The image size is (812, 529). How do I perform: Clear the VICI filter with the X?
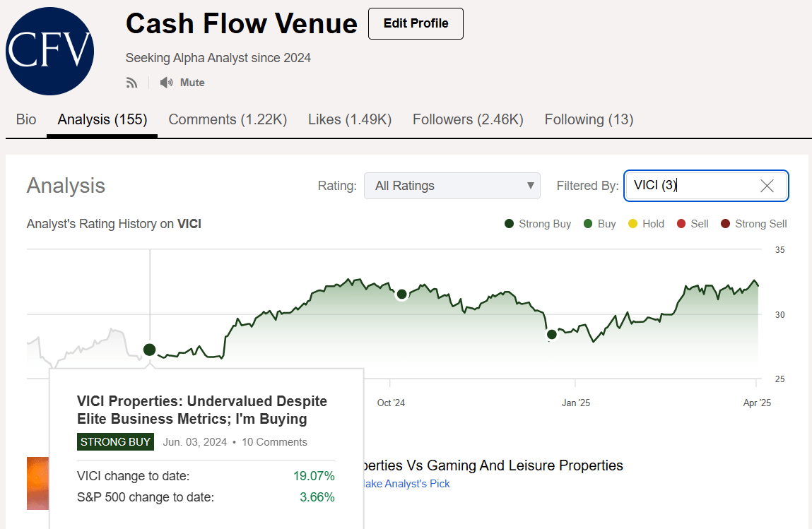pyautogui.click(x=766, y=185)
